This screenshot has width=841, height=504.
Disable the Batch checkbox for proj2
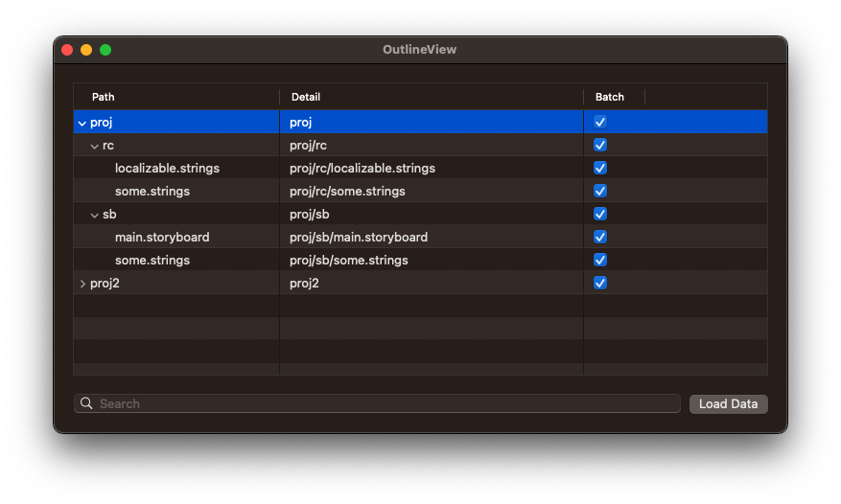click(600, 283)
